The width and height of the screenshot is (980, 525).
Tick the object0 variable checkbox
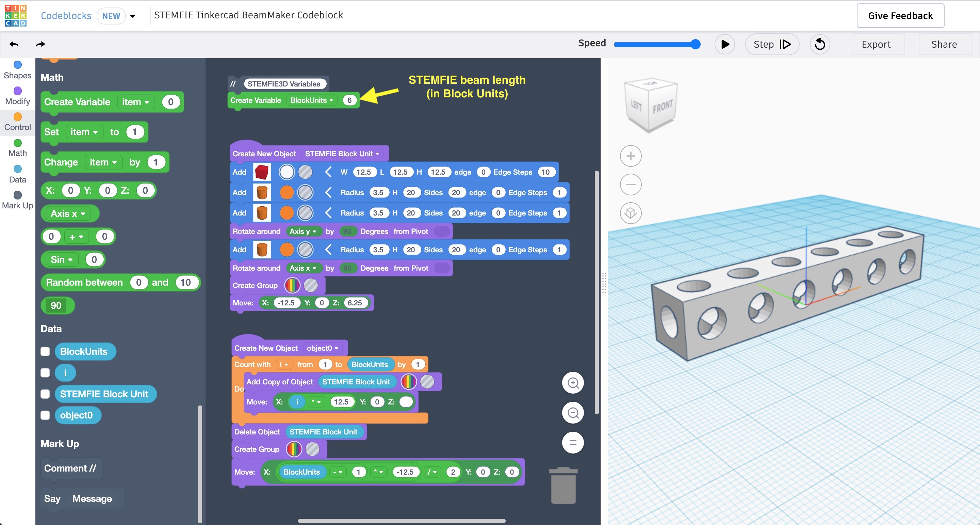click(45, 415)
